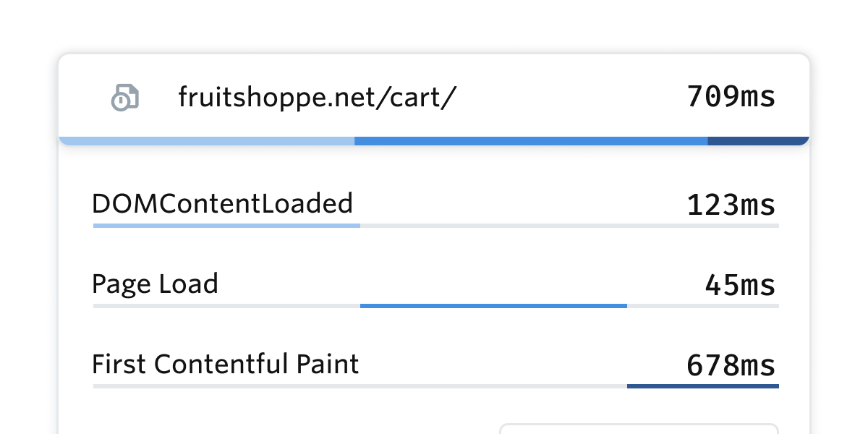The width and height of the screenshot is (868, 434).
Task: Click the dark blue First Contentful Paint bar segment
Action: tap(703, 386)
